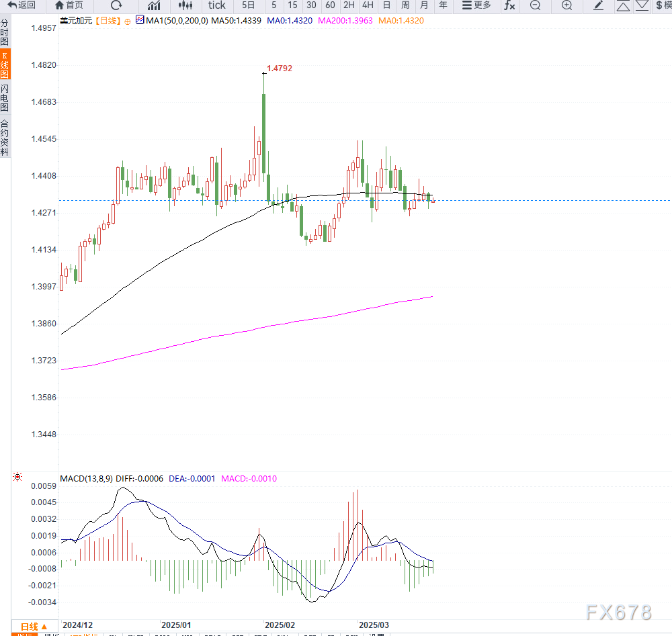Select the 5日 timeframe
The height and width of the screenshot is (636, 672).
click(248, 5)
